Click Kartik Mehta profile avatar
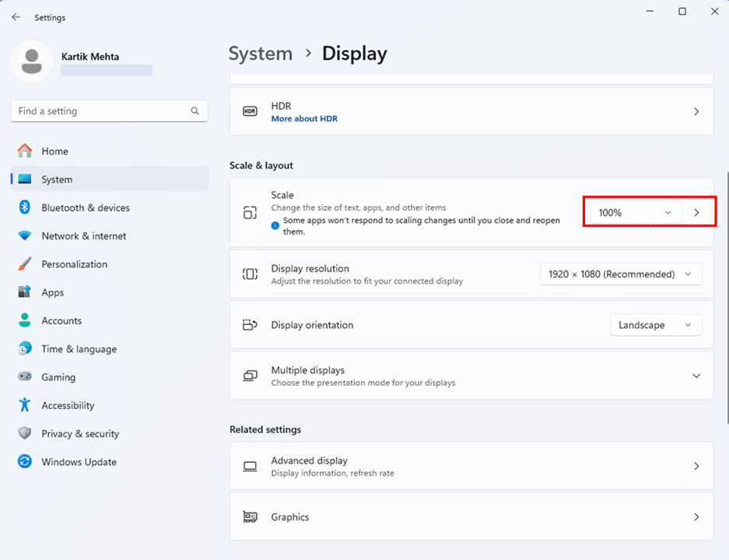The width and height of the screenshot is (729, 560). [x=32, y=61]
